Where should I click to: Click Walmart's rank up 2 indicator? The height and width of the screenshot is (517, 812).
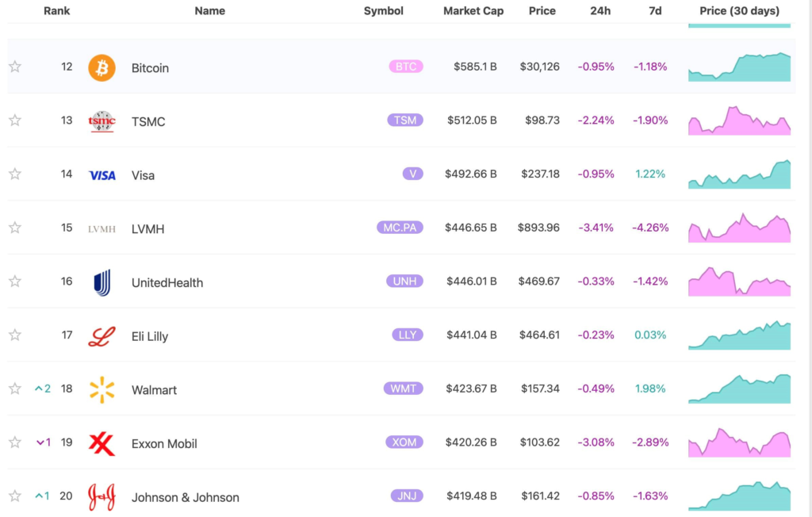click(x=43, y=389)
